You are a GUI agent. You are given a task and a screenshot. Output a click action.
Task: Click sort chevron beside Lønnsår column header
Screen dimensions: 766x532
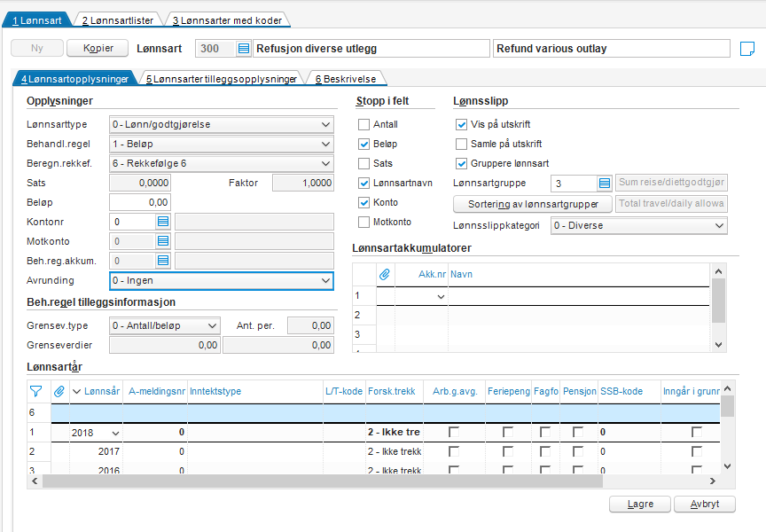[x=76, y=391]
